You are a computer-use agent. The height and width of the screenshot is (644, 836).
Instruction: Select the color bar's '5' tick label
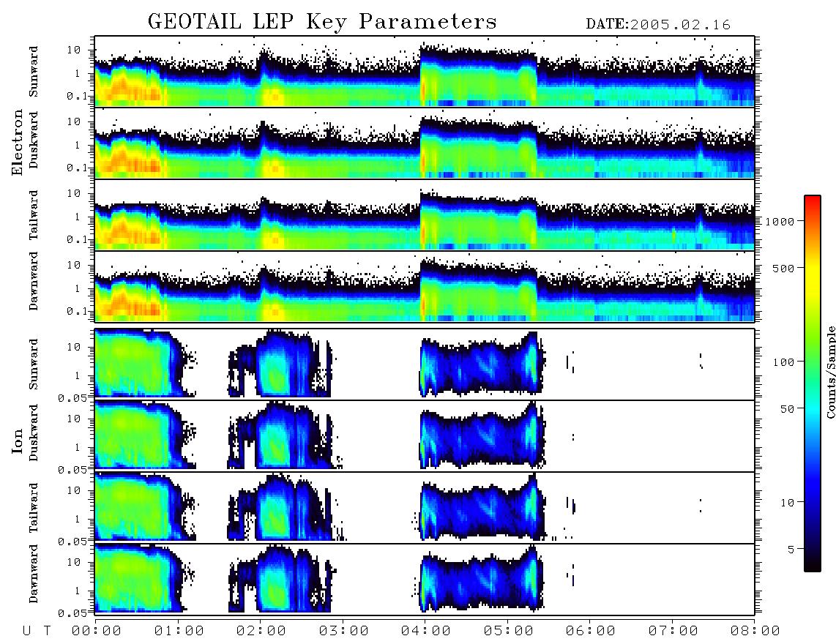(x=791, y=549)
